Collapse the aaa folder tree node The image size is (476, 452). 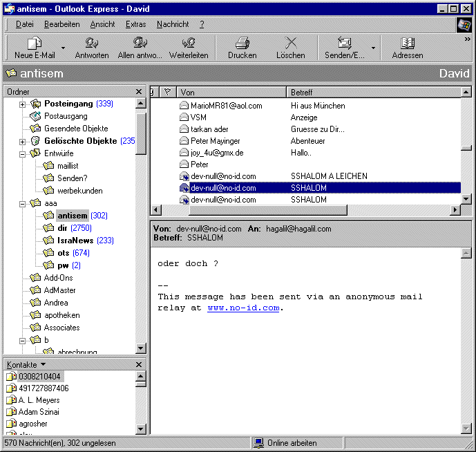pyautogui.click(x=23, y=204)
